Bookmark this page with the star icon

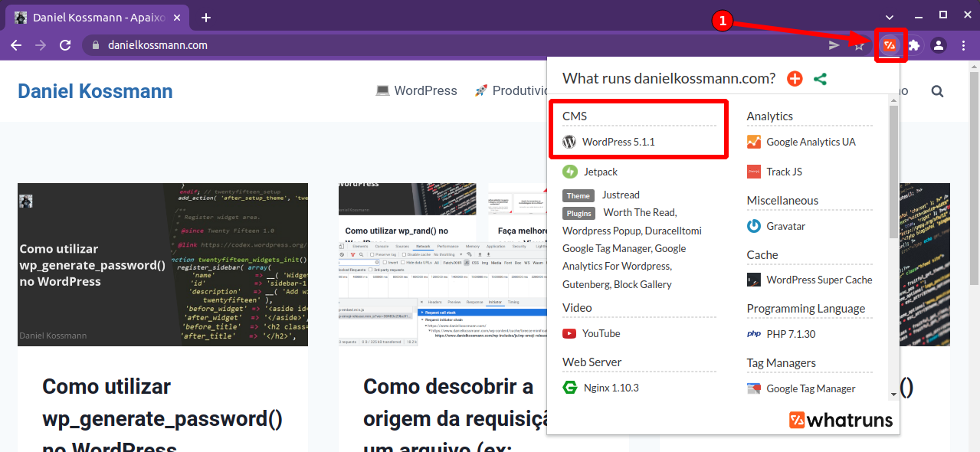pos(859,45)
